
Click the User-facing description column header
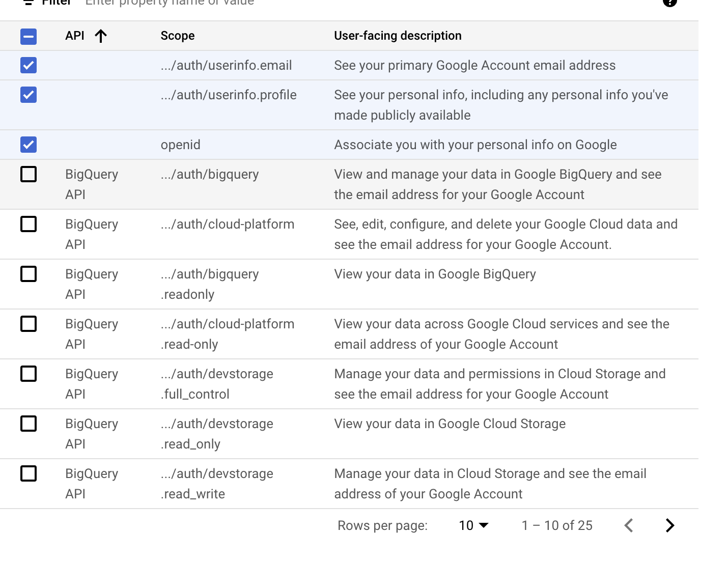coord(398,36)
